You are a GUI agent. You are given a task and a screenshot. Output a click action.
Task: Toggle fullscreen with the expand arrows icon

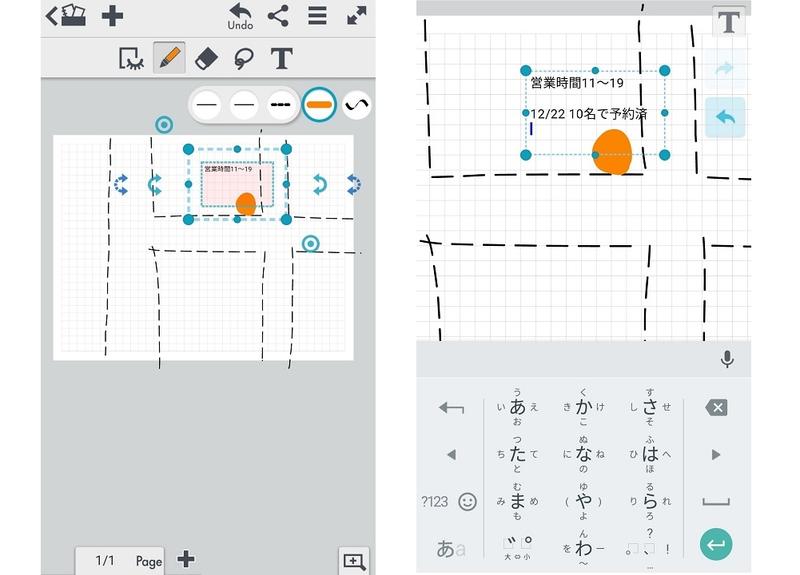[356, 16]
